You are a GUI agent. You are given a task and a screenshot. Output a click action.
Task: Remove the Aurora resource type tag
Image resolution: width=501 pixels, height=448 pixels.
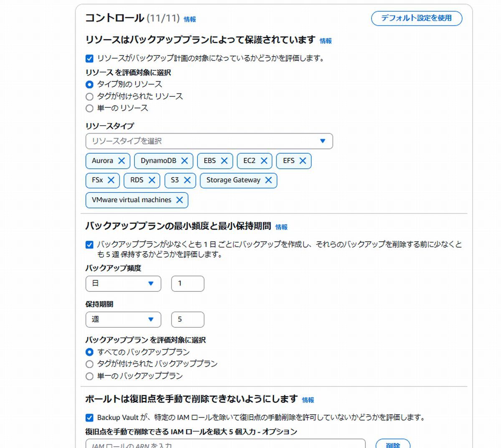pyautogui.click(x=121, y=161)
